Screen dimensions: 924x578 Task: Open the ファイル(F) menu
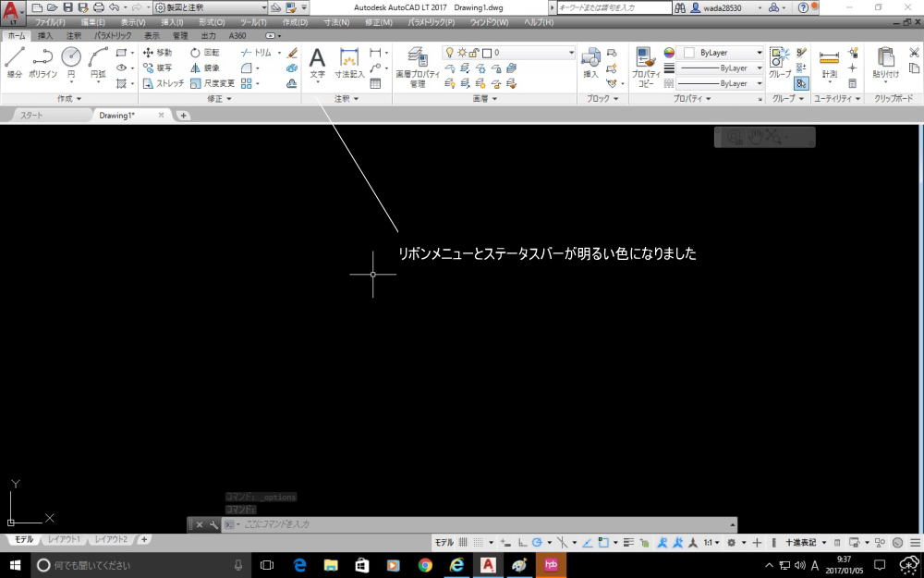[x=50, y=22]
